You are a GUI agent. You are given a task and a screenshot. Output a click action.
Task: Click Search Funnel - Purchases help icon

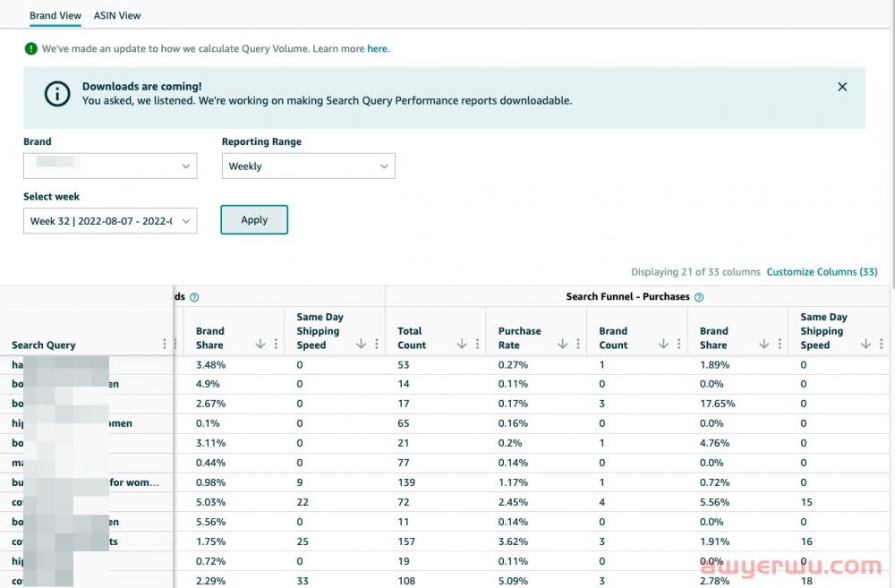click(699, 297)
